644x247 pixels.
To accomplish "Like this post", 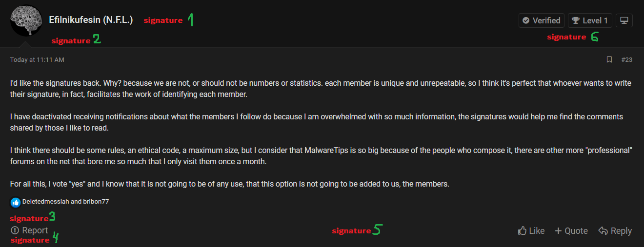I will (x=531, y=231).
